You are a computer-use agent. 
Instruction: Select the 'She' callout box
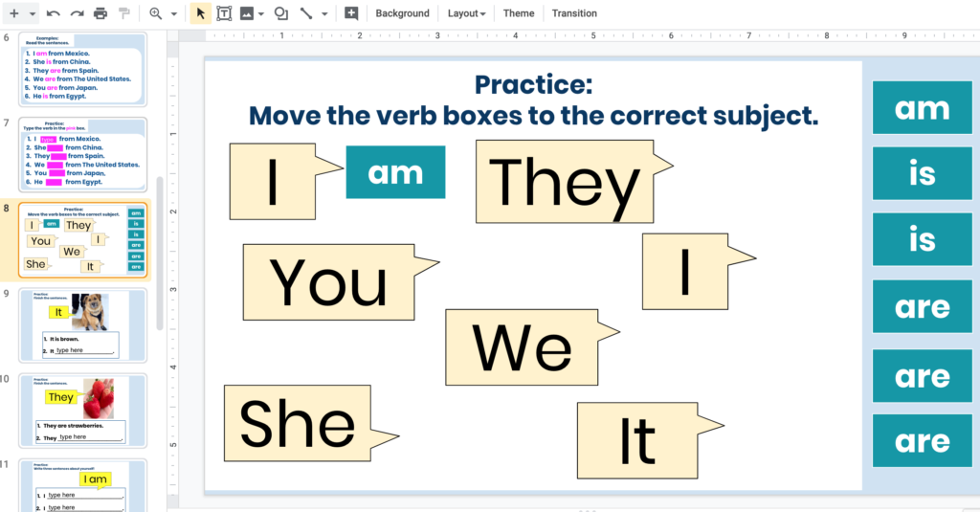pos(298,423)
